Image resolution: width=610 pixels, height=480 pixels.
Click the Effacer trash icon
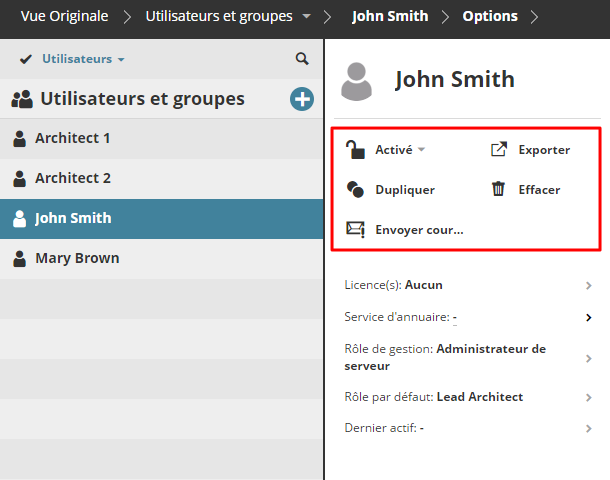(x=498, y=189)
